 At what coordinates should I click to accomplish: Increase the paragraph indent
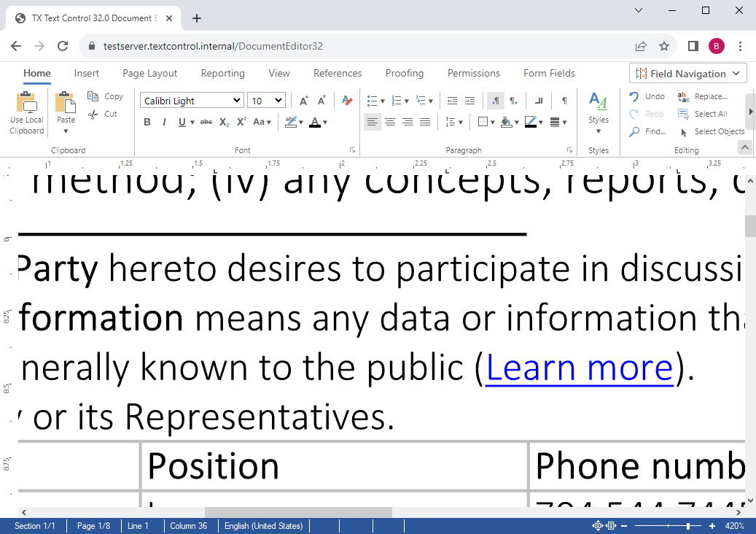click(469, 101)
